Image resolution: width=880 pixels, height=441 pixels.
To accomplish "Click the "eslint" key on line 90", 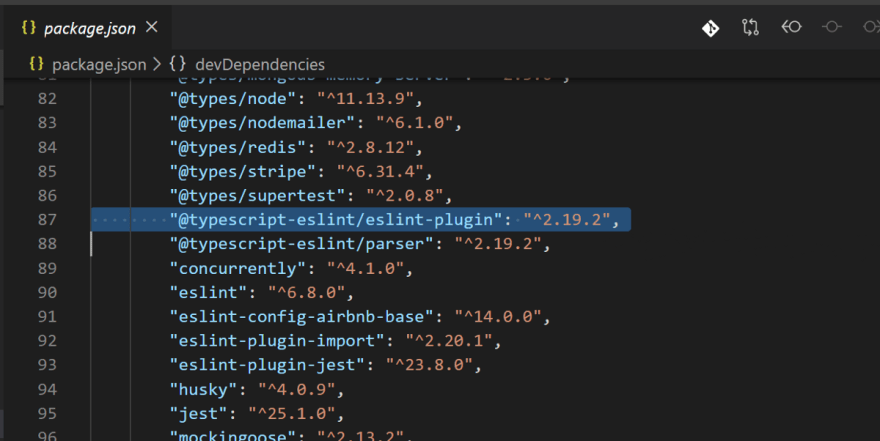I will coord(208,292).
